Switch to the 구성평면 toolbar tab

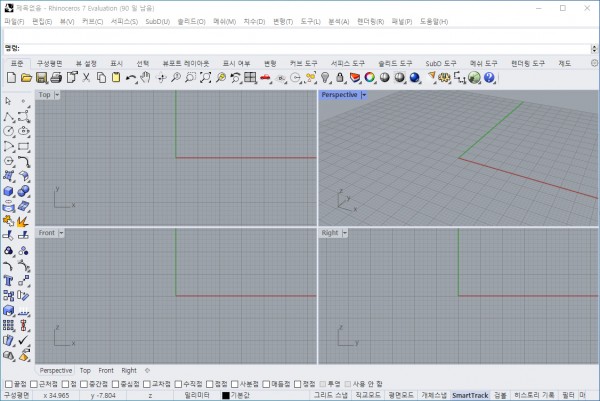click(49, 64)
